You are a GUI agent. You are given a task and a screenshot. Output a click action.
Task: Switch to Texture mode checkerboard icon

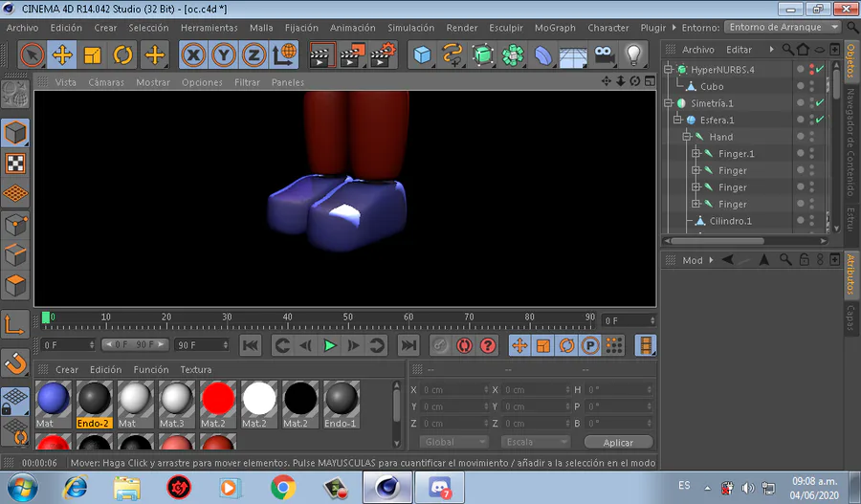[x=15, y=164]
